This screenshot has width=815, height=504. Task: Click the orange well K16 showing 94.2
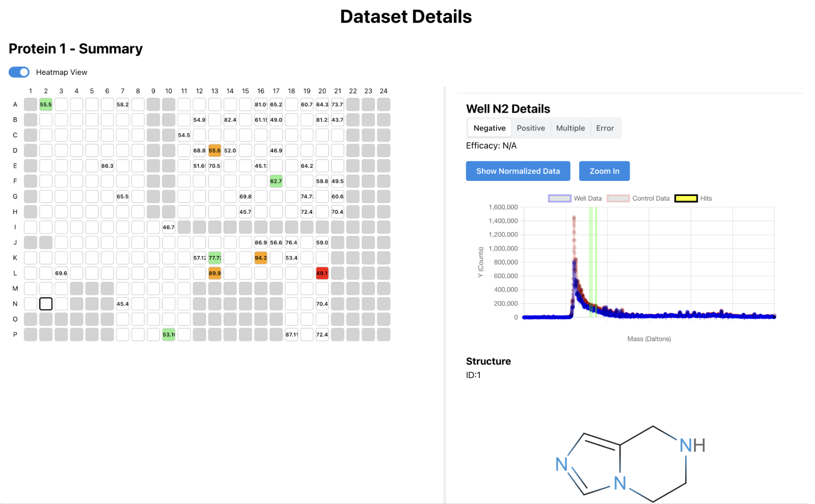pyautogui.click(x=261, y=257)
